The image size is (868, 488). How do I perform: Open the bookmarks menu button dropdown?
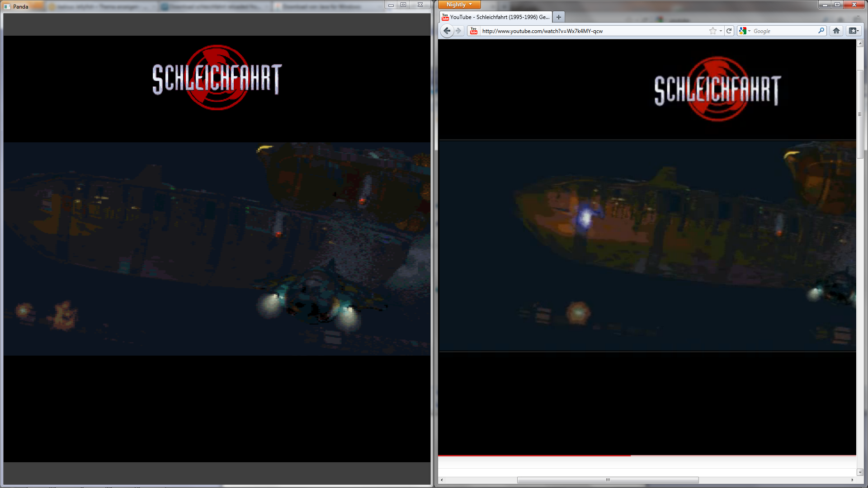tap(853, 31)
